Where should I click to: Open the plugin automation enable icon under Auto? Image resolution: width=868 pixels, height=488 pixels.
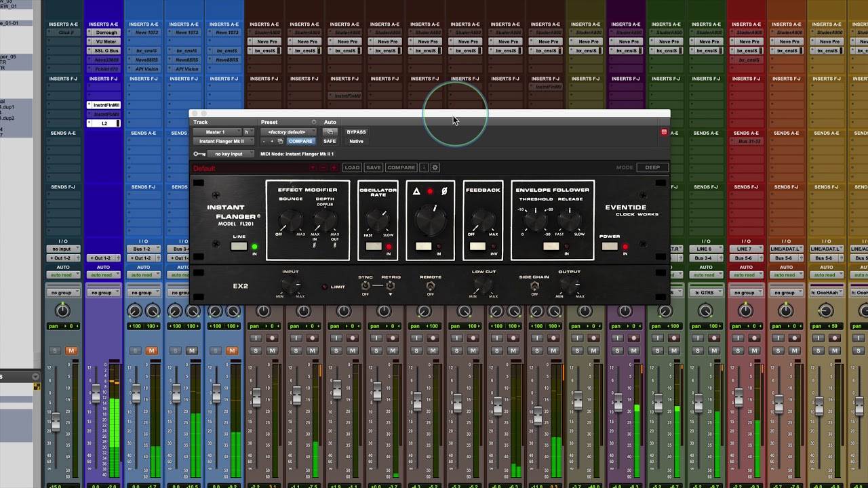[x=330, y=132]
